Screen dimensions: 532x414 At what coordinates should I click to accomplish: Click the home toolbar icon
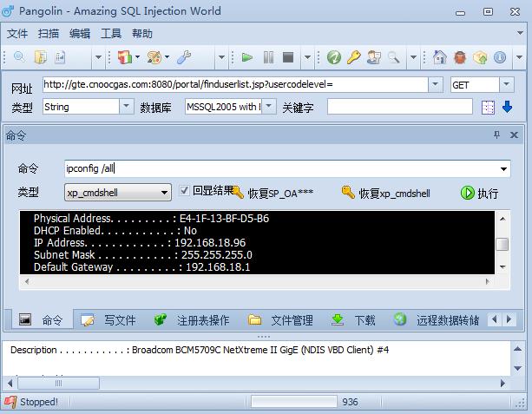point(440,57)
